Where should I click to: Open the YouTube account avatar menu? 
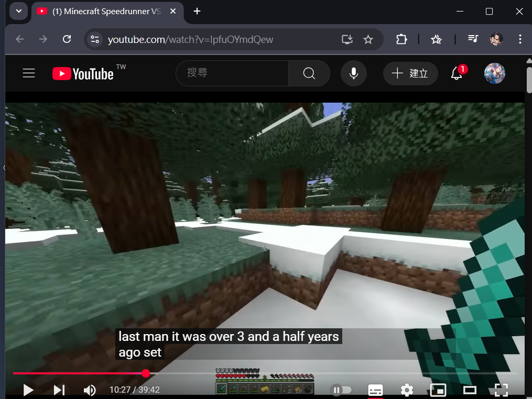(x=494, y=73)
